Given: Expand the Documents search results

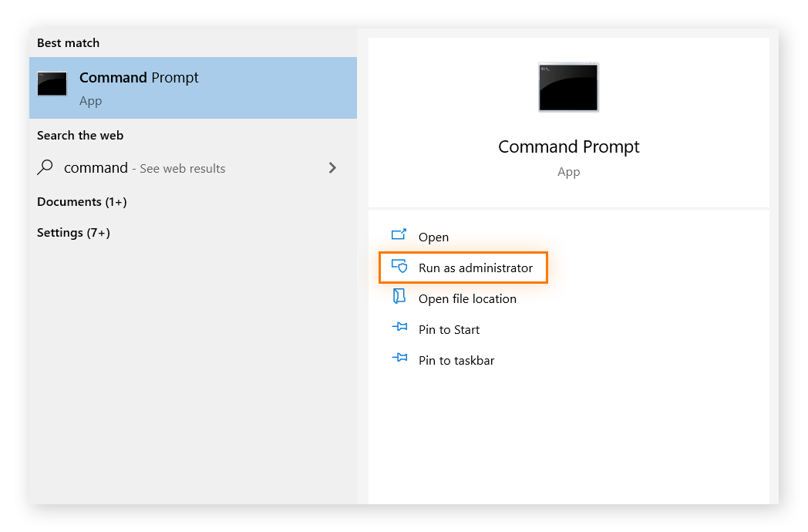Looking at the screenshot, I should point(82,201).
